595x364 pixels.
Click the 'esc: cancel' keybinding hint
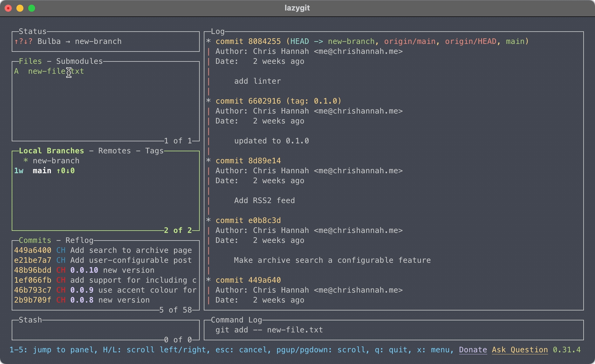pyautogui.click(x=241, y=350)
